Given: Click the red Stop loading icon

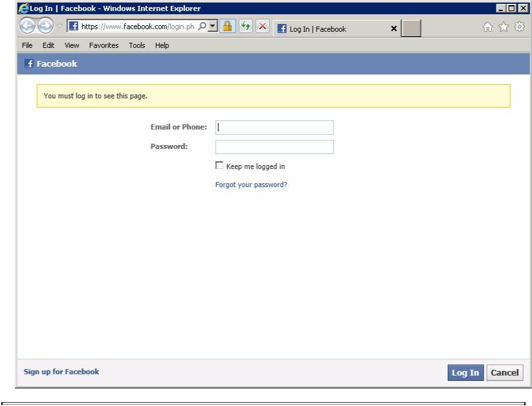Looking at the screenshot, I should click(262, 26).
